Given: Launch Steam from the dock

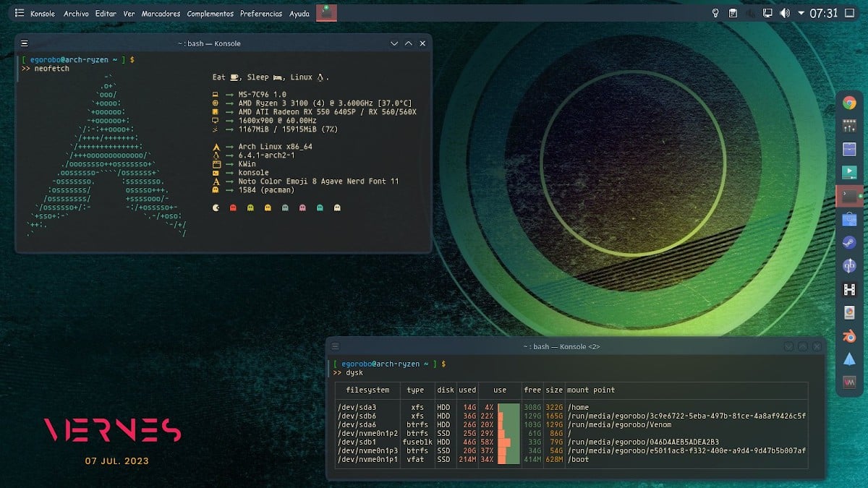Looking at the screenshot, I should point(849,243).
